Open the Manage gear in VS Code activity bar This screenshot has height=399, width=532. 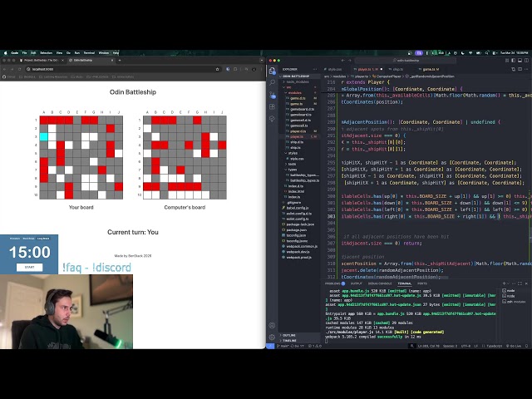[272, 337]
